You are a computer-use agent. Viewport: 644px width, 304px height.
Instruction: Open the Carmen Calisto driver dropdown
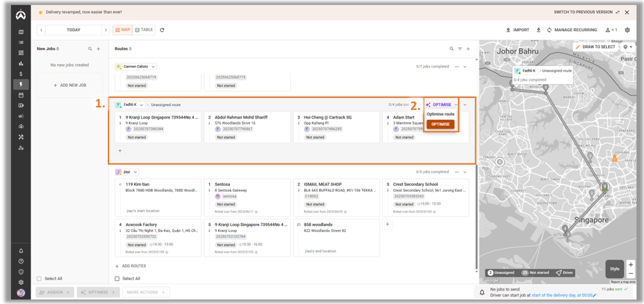136,67
